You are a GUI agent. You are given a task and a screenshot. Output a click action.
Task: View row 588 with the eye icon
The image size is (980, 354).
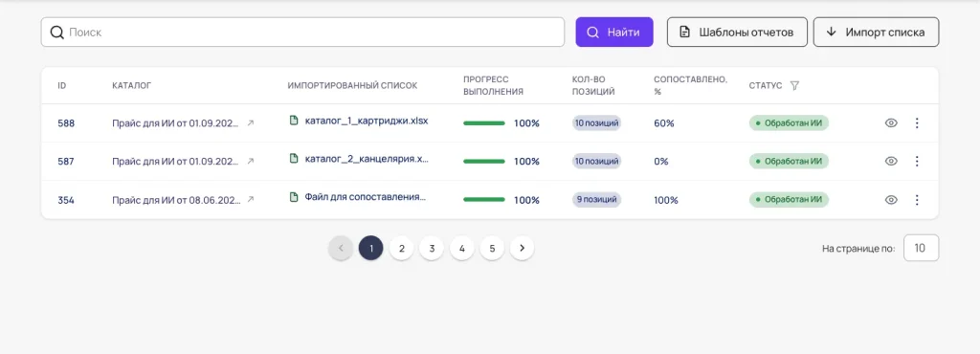coord(891,123)
